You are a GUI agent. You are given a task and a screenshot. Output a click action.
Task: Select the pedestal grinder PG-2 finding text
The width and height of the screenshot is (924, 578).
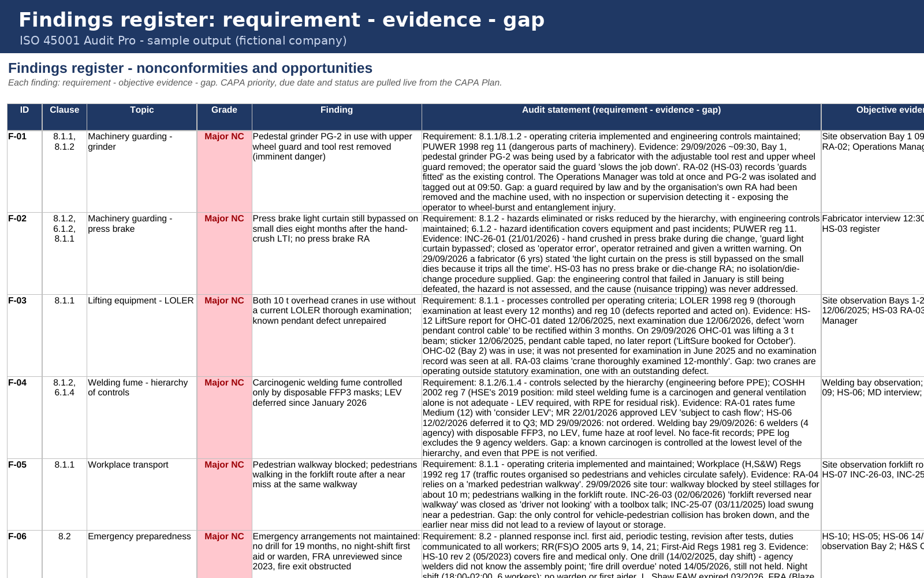(x=337, y=172)
